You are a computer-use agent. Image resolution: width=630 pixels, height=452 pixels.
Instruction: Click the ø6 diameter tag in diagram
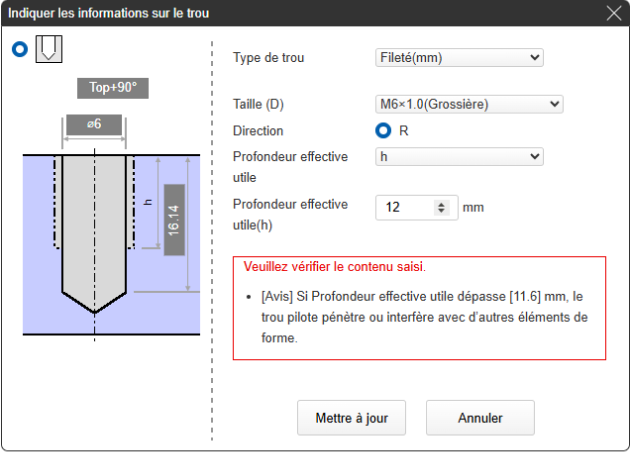[x=94, y=124]
